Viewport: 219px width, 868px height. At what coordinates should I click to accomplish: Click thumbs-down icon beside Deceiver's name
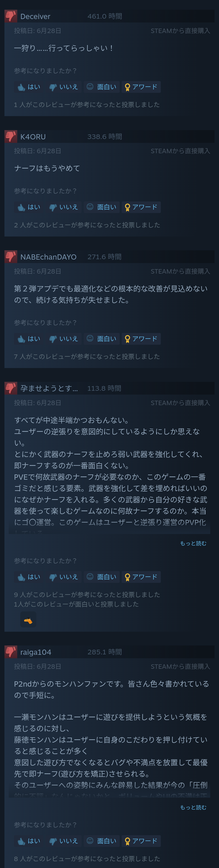point(11,16)
